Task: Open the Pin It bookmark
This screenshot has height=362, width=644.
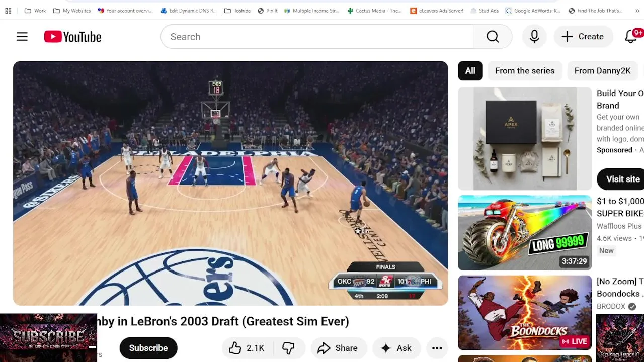Action: click(x=268, y=11)
